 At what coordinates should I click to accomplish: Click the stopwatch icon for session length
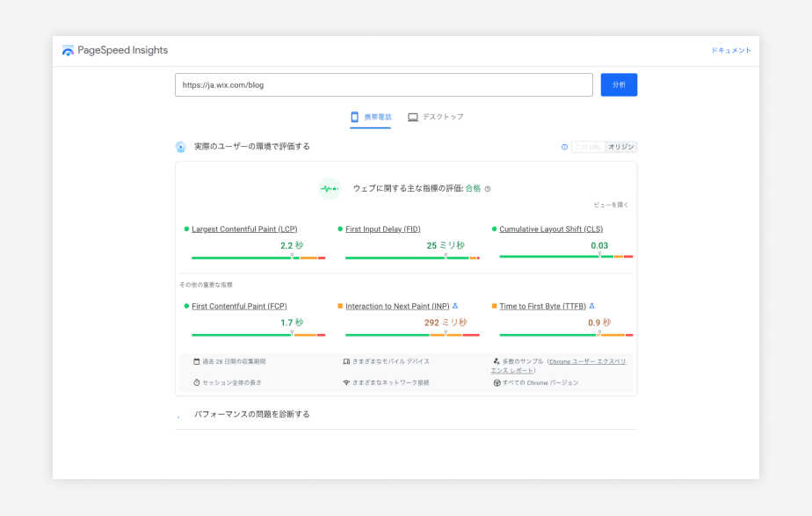196,383
